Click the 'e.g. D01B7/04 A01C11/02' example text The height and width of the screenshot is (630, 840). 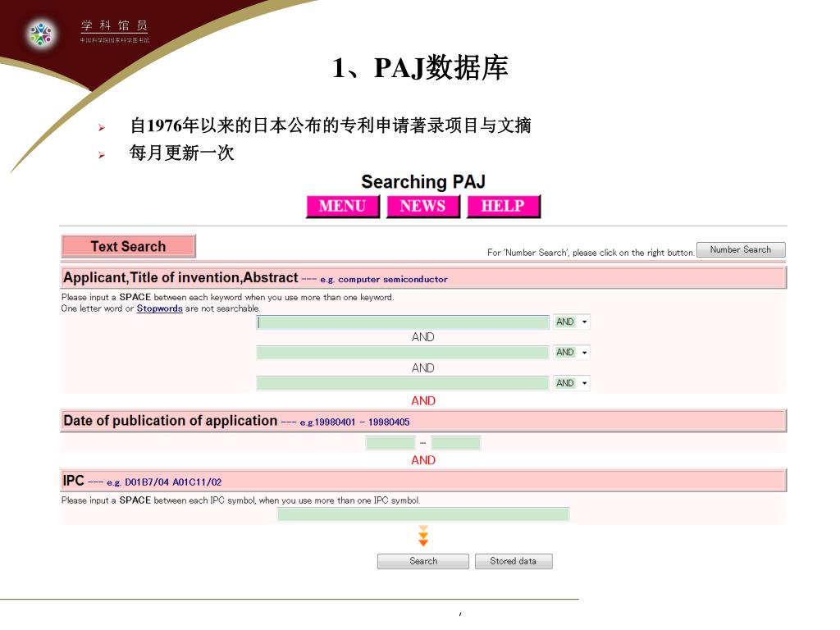pos(164,482)
